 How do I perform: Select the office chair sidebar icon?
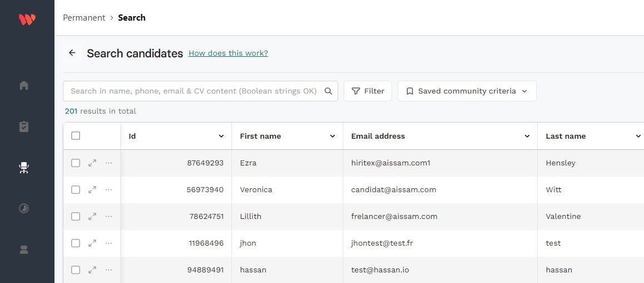point(24,168)
